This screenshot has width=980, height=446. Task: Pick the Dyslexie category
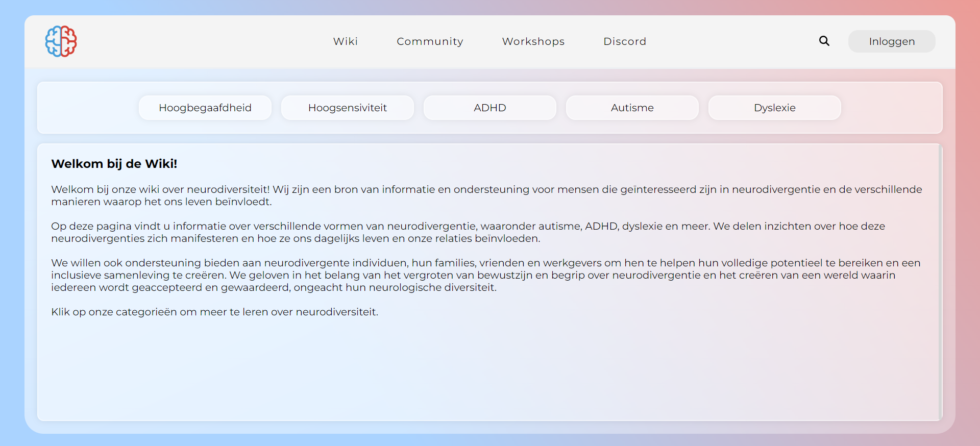775,108
